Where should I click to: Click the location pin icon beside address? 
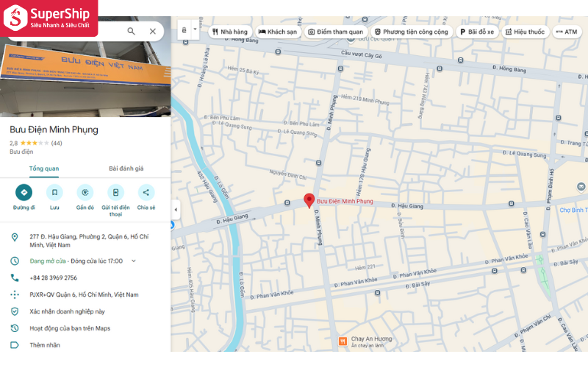[15, 237]
